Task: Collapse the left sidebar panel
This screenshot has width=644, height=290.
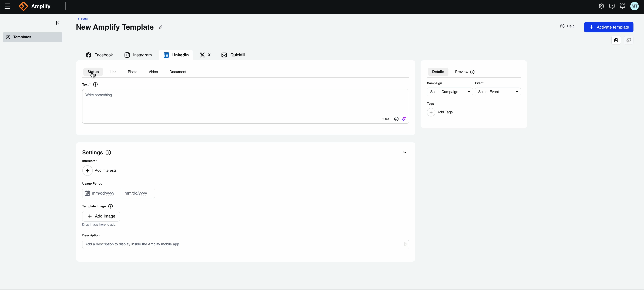Action: (58, 23)
